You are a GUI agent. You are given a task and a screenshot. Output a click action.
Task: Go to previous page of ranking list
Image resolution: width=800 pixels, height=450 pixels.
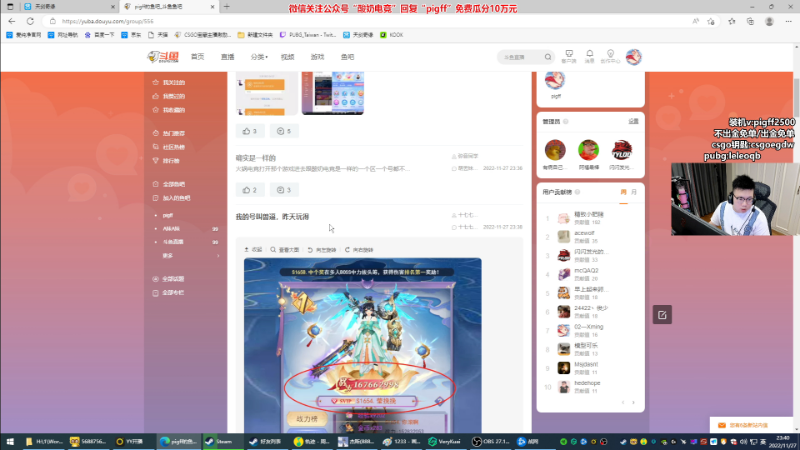pos(623,403)
